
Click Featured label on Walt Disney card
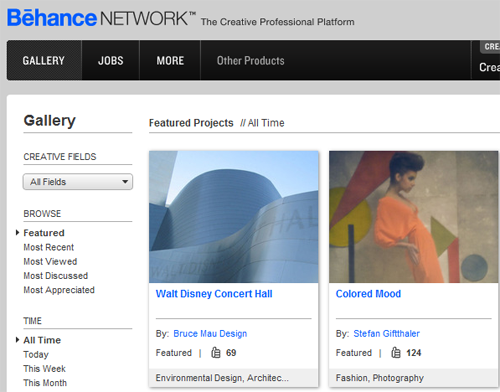tap(174, 353)
